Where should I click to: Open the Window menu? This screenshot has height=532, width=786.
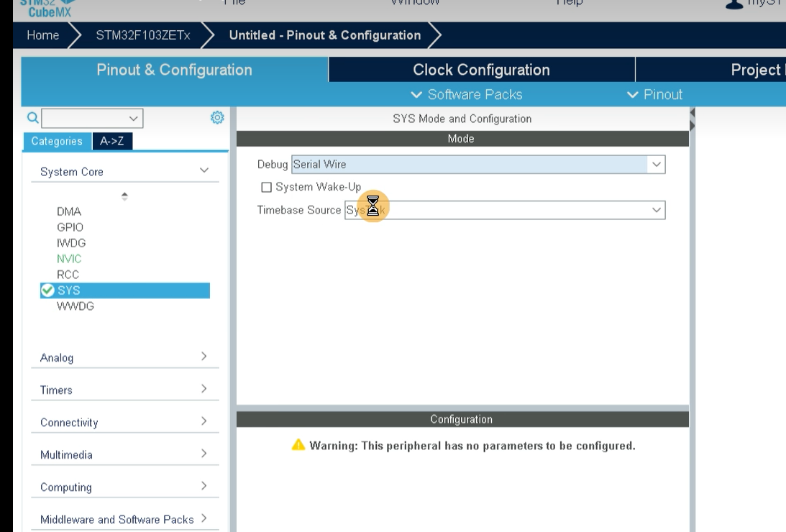(x=414, y=2)
